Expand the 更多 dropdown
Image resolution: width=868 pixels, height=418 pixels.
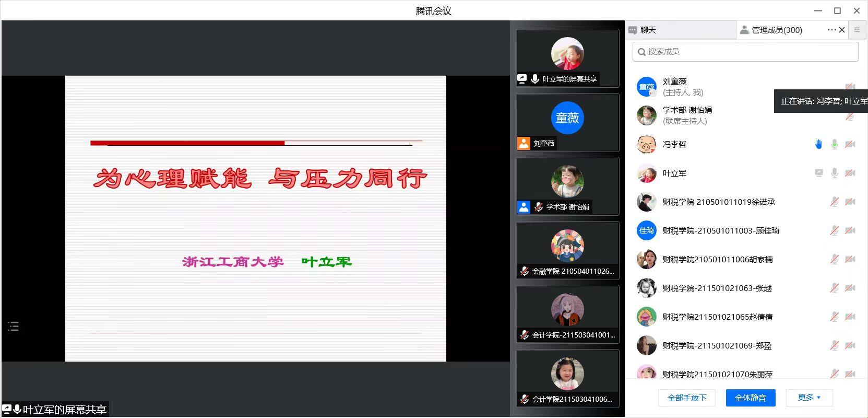click(808, 398)
